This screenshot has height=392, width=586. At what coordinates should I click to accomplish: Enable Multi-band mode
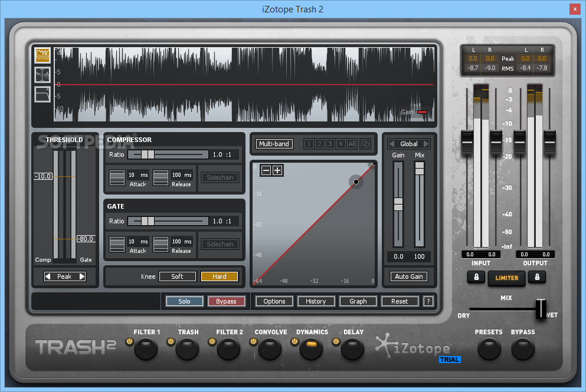tap(274, 144)
